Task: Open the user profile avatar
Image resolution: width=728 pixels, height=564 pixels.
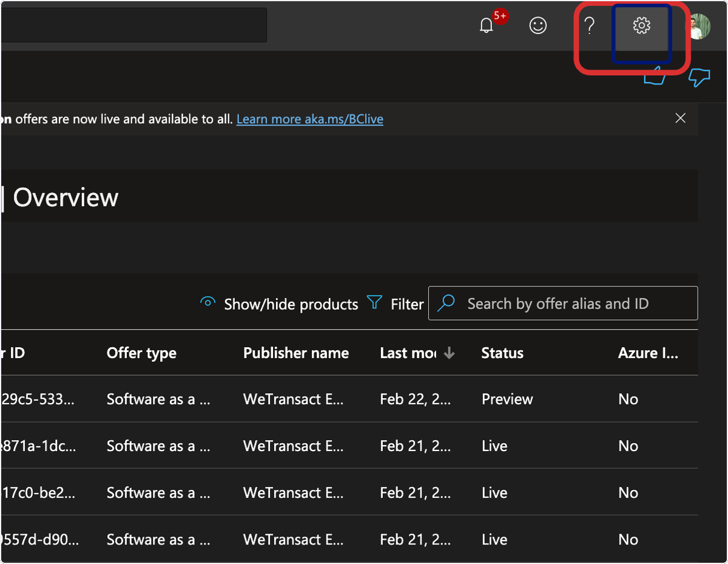Action: (699, 27)
